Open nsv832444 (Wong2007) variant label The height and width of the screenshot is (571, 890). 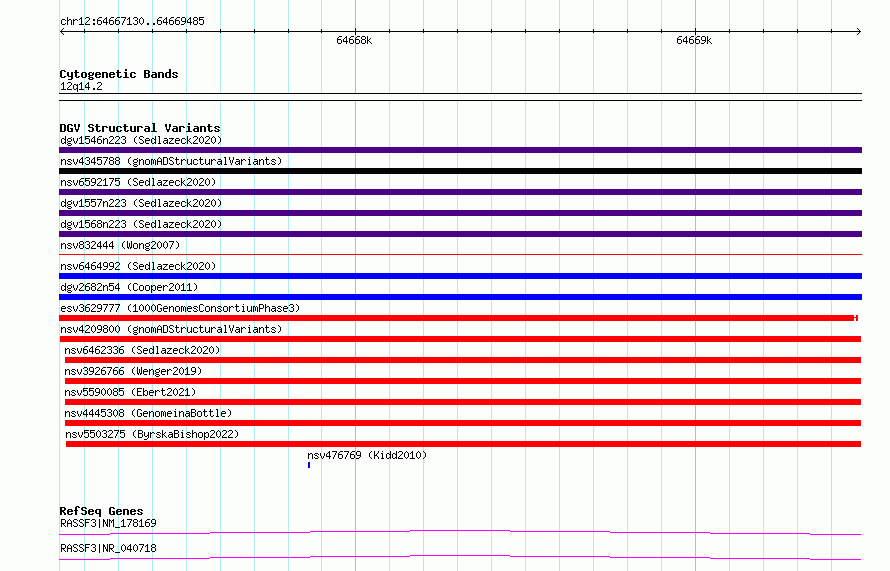tap(120, 245)
